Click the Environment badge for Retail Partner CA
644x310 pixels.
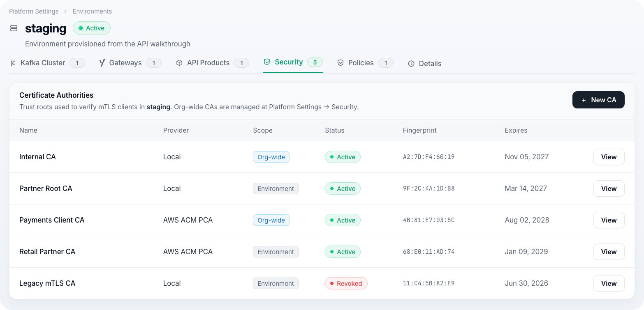[x=276, y=252]
